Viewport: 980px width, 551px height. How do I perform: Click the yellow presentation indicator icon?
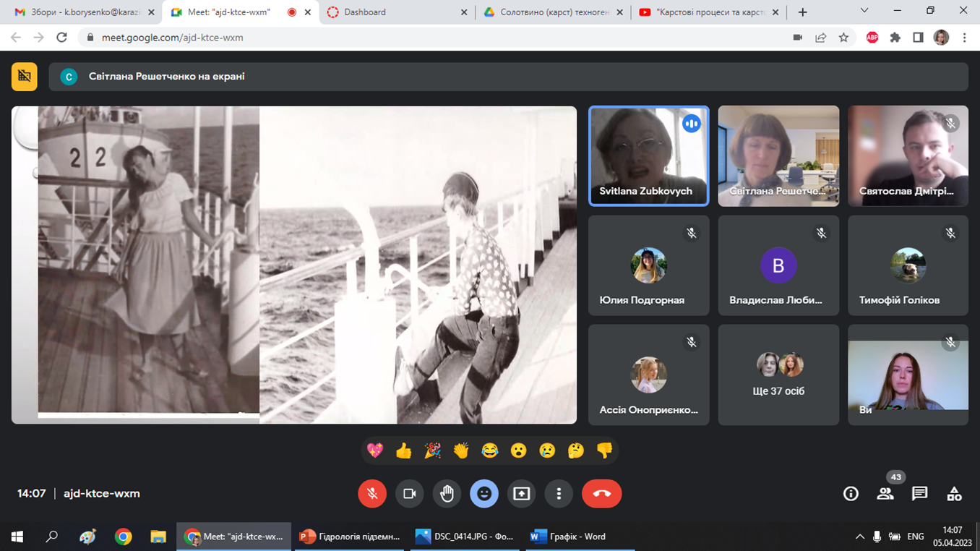click(x=24, y=77)
